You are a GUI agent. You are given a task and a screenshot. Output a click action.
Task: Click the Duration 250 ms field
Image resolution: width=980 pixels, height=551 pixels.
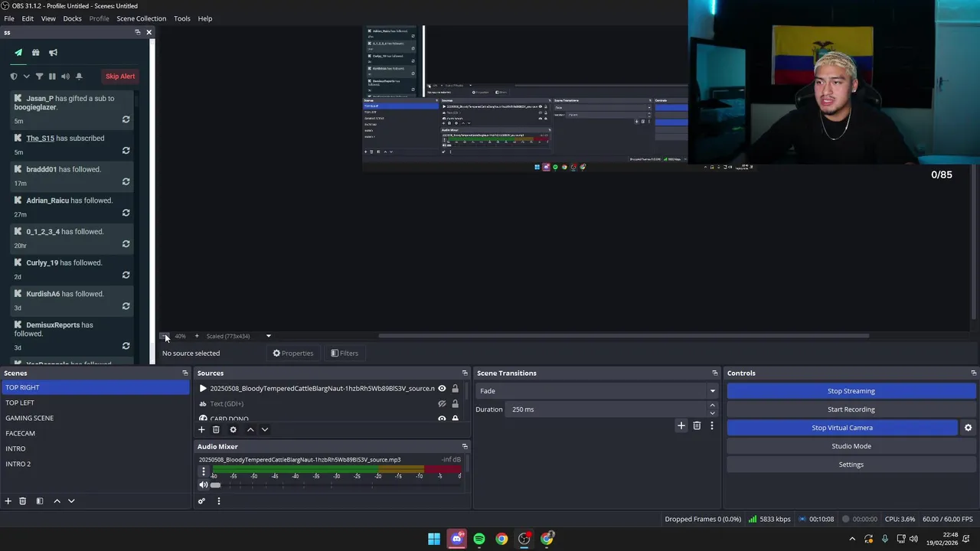(607, 409)
